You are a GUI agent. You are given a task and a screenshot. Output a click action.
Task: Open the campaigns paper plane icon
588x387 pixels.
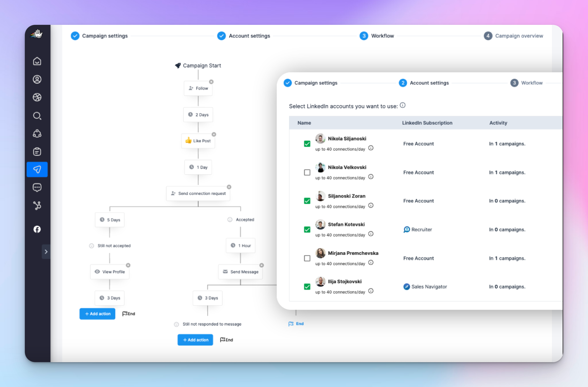click(37, 169)
